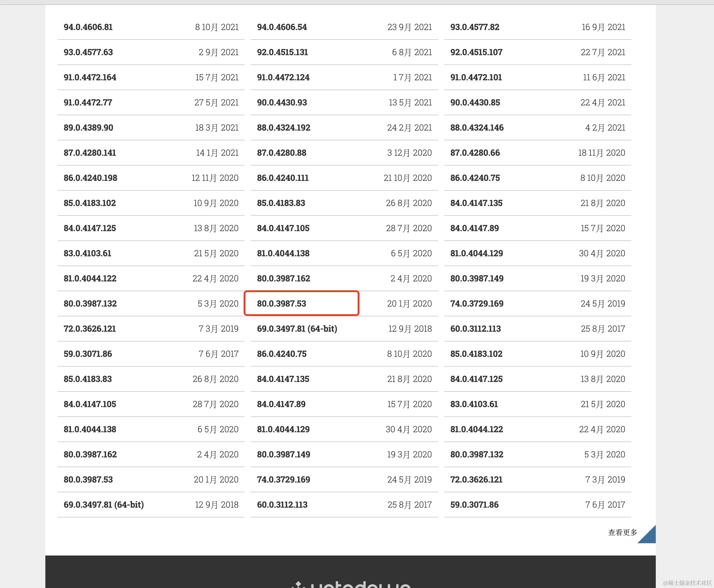The image size is (714, 588).
Task: Click version 88.0.4324.146
Action: click(477, 128)
